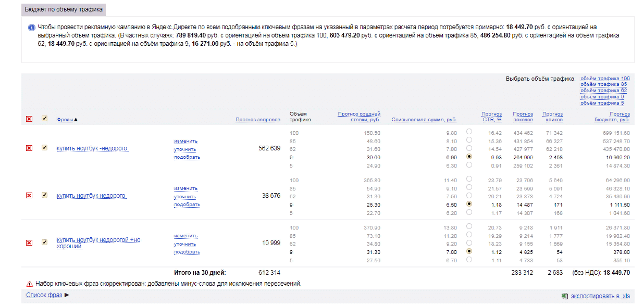This screenshot has width=644, height=306.
Task: Click red delete icon for 'купить ноутбук -недорого'
Action: coord(29,148)
